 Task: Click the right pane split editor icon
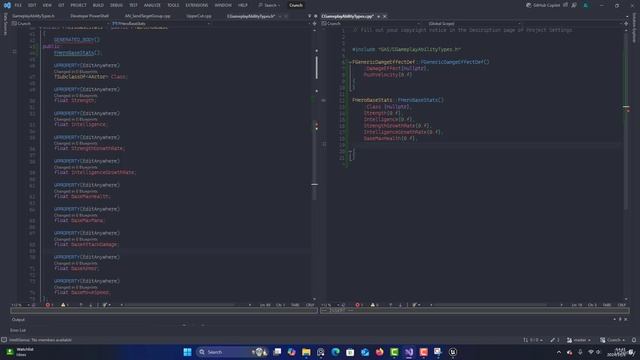626,24
